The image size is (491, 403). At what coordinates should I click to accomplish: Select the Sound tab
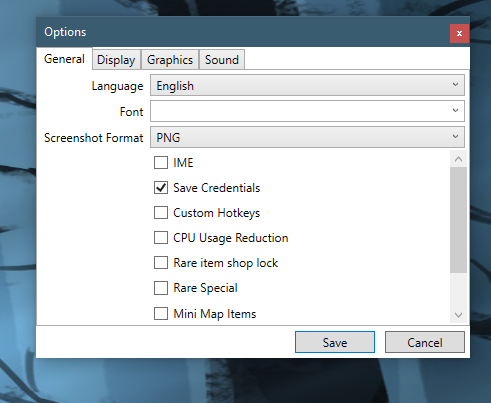point(222,60)
